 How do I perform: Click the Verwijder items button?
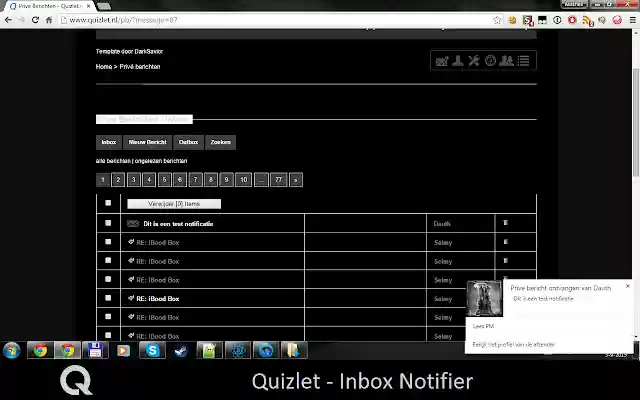click(x=174, y=204)
